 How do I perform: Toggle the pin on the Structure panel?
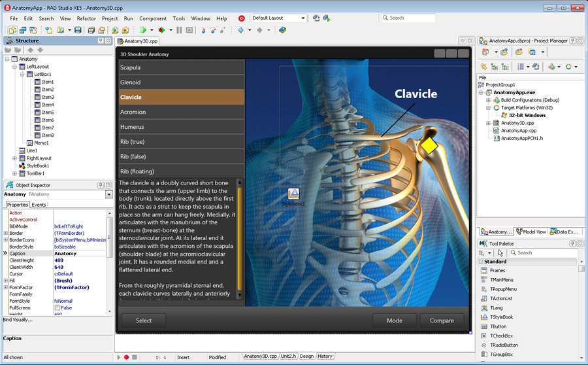click(100, 41)
